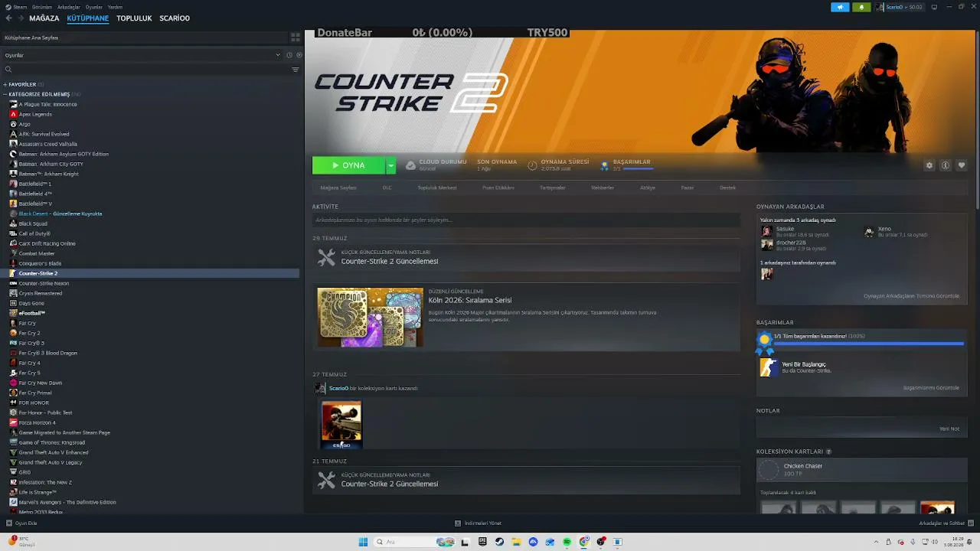Screen dimensions: 980x551
Task: Open the Arkadaşlar menu
Action: coord(69,7)
